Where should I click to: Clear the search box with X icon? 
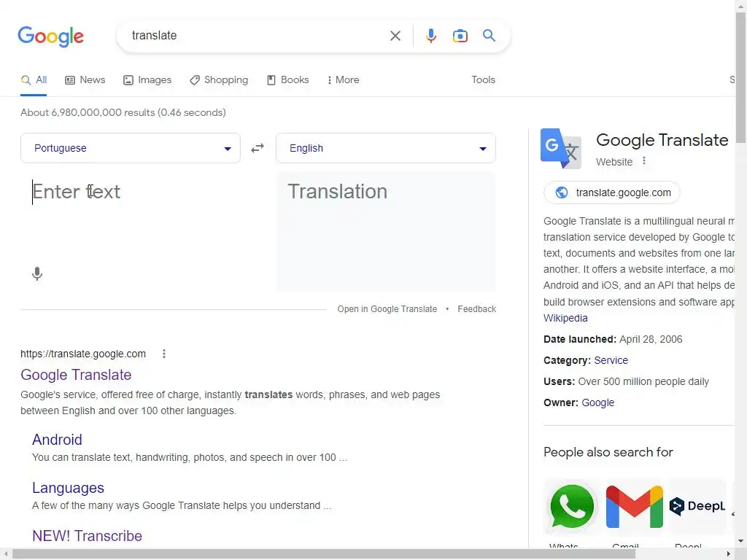(x=395, y=36)
